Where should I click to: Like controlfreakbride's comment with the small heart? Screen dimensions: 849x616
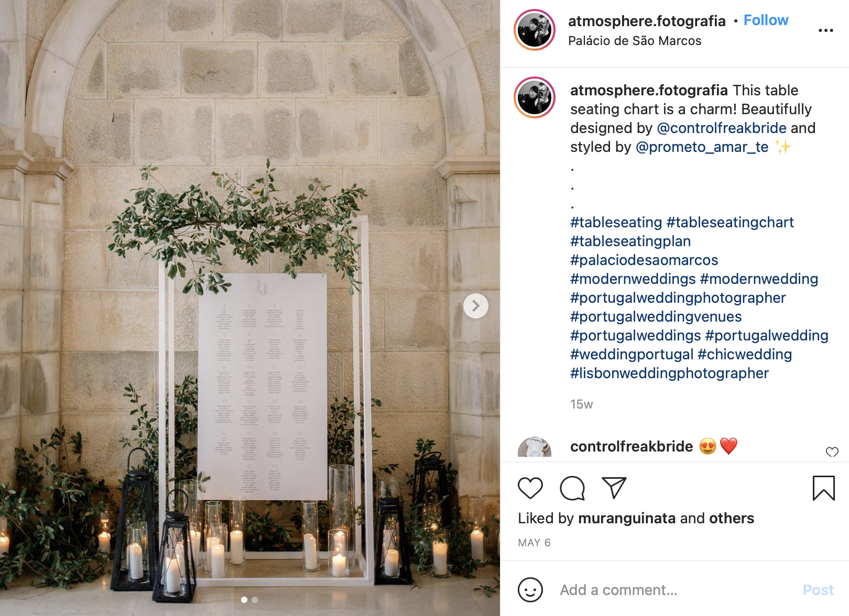pyautogui.click(x=832, y=452)
